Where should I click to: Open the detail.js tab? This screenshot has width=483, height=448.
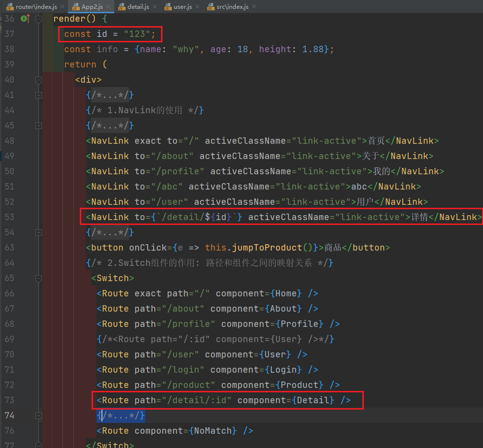[x=138, y=6]
